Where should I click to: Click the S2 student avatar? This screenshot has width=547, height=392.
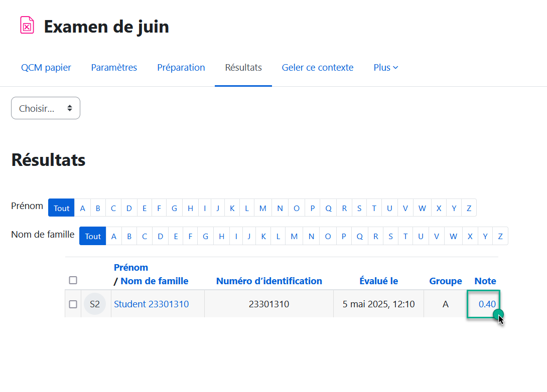pyautogui.click(x=95, y=304)
